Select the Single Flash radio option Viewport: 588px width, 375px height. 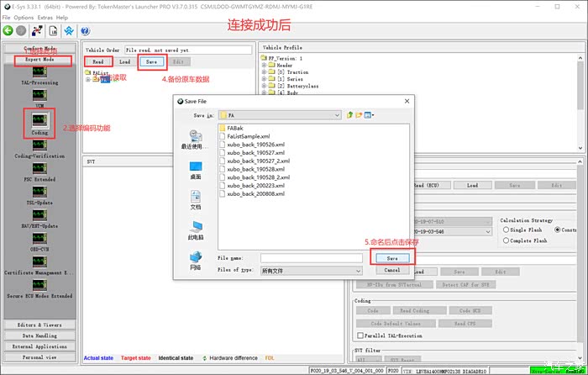point(506,230)
